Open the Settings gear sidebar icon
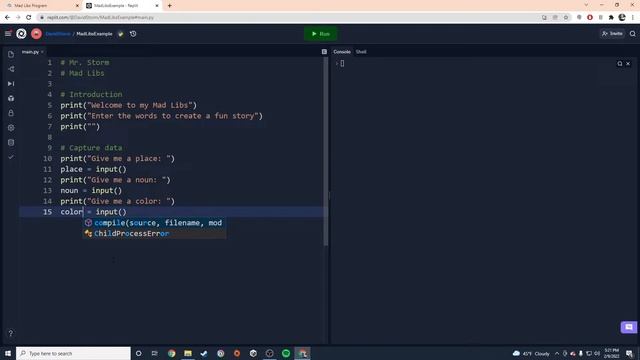 pos(11,128)
